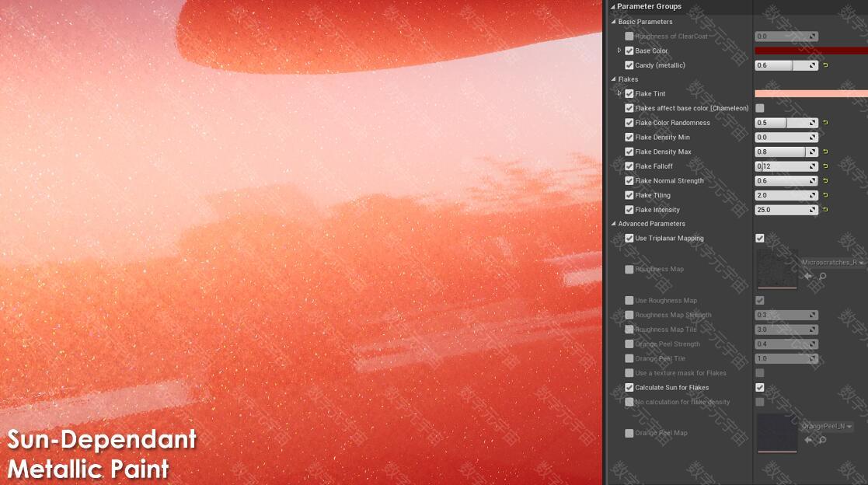868x485 pixels.
Task: Expand the Base Color parameter arrow
Action: tap(619, 51)
